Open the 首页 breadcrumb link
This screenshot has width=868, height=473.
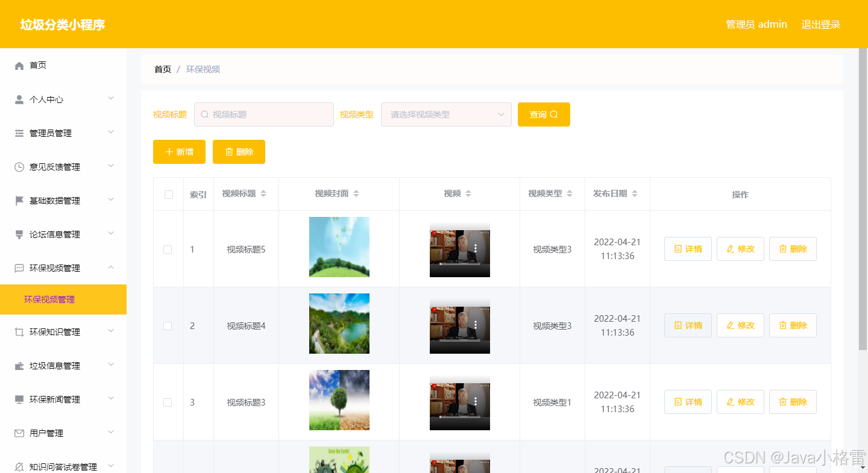click(162, 69)
